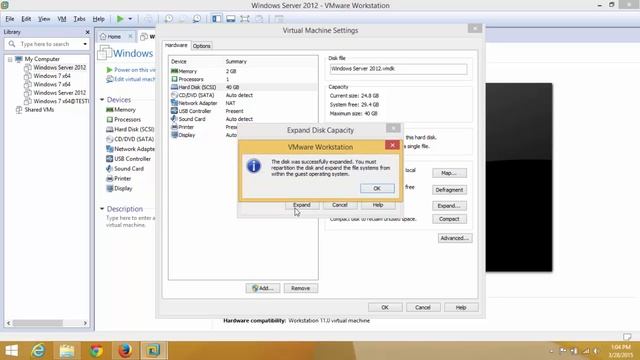Open the Tabs menu
640x360 pixels.
pos(79,19)
